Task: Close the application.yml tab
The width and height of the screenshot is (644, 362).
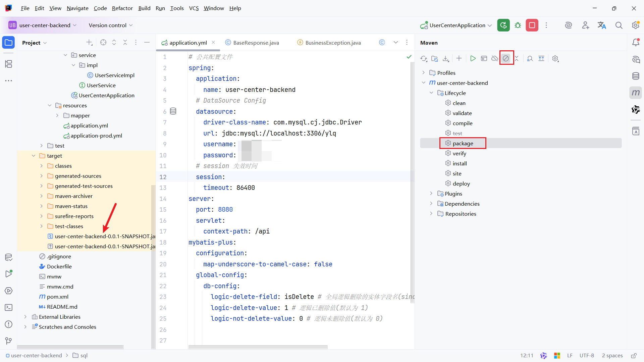Action: click(213, 42)
